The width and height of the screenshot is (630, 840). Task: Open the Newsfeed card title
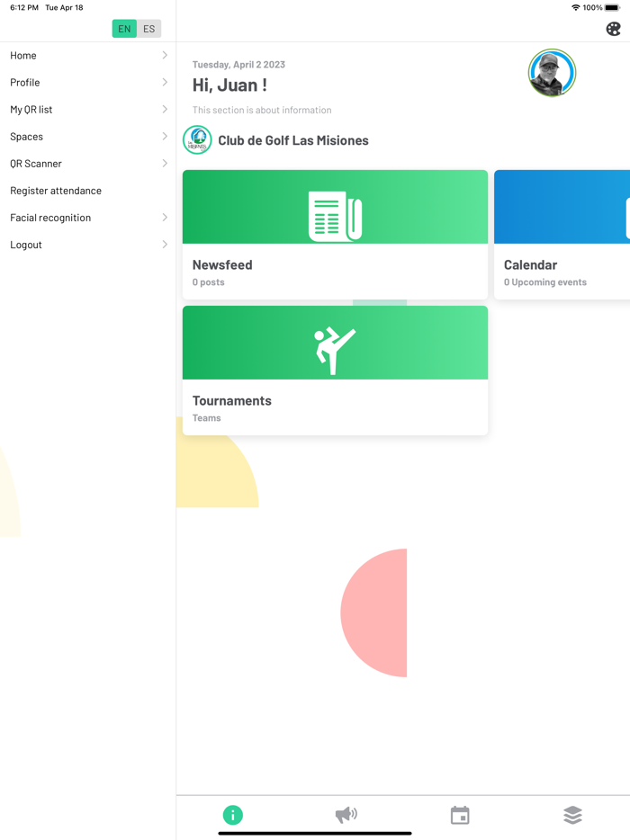point(222,264)
